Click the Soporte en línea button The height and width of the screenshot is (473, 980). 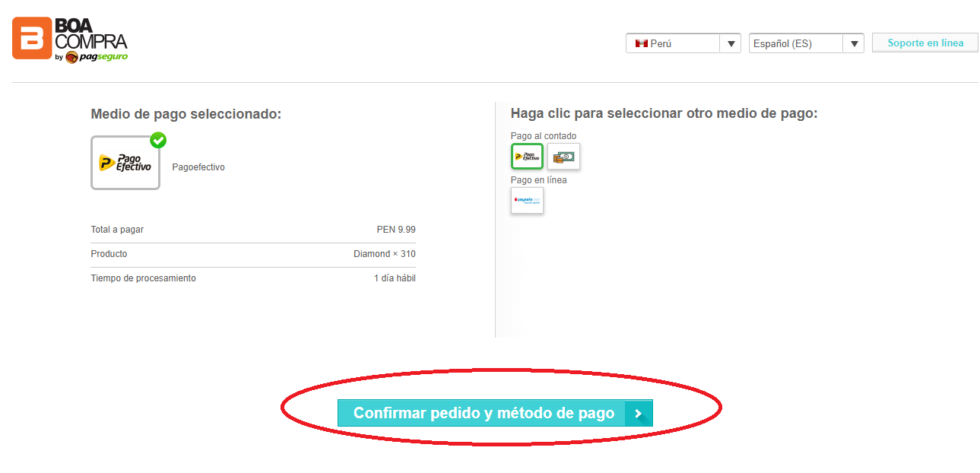(x=925, y=43)
